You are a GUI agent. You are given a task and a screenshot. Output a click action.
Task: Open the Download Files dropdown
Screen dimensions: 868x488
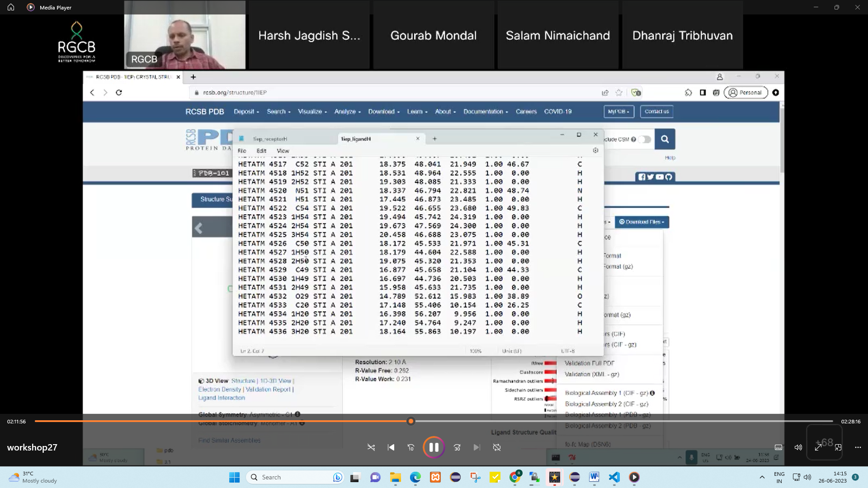pyautogui.click(x=642, y=222)
